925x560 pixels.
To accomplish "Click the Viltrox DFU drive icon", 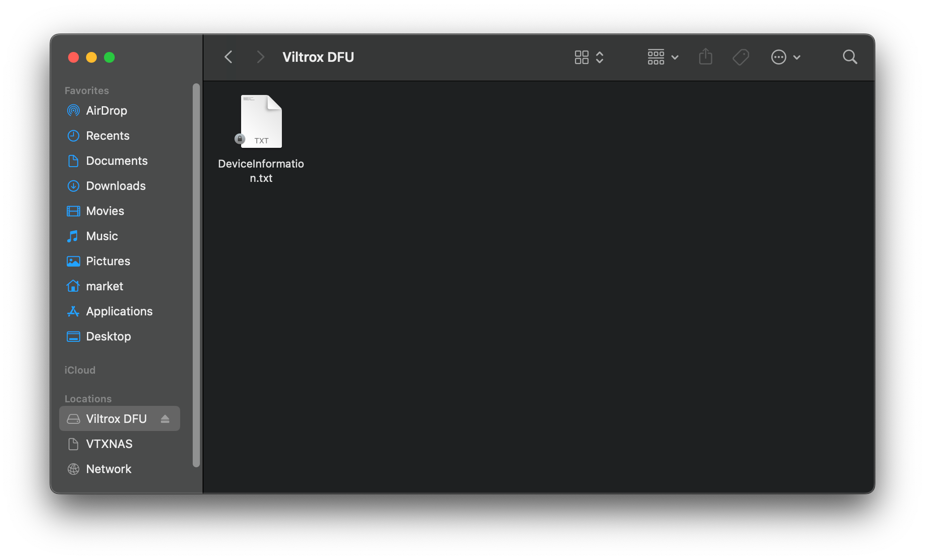I will (x=73, y=419).
